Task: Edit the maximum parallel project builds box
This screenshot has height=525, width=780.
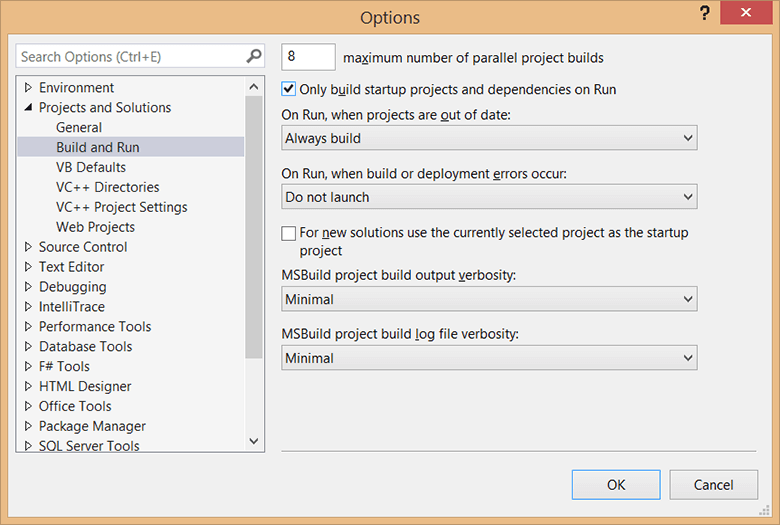Action: coord(308,57)
